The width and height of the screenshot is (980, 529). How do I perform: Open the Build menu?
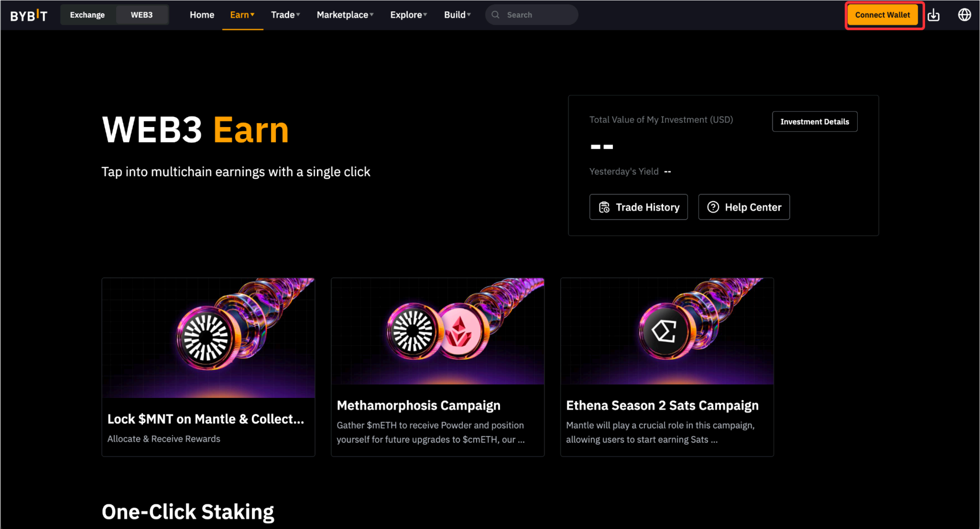pyautogui.click(x=457, y=15)
